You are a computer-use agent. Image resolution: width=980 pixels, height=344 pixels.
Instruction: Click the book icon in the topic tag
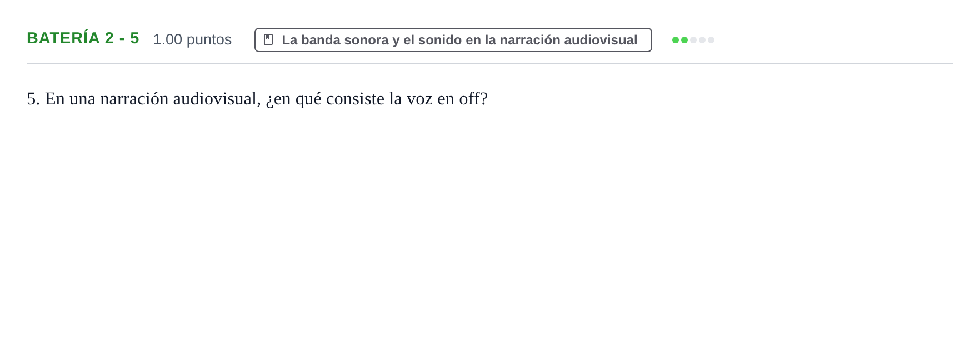(x=268, y=39)
